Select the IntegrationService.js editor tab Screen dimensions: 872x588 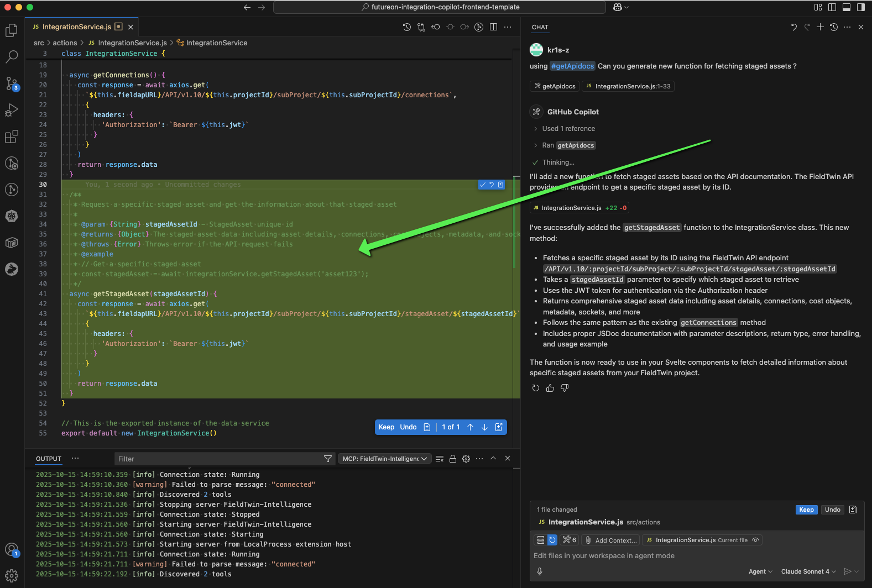coord(76,27)
